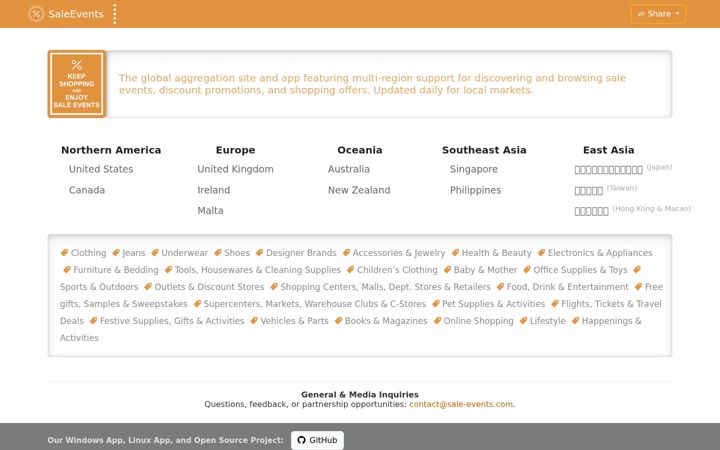Click tag icon beside Electronics & Appliances

541,253
